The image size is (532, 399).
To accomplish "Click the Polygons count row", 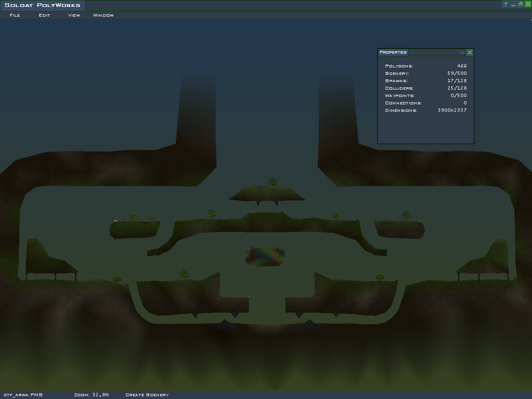I will pyautogui.click(x=425, y=66).
